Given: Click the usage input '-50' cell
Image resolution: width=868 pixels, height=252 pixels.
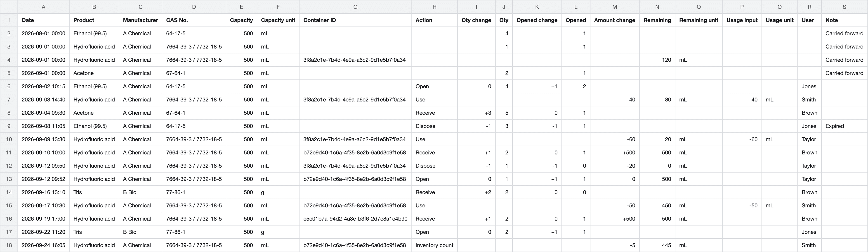Looking at the screenshot, I should [x=742, y=205].
